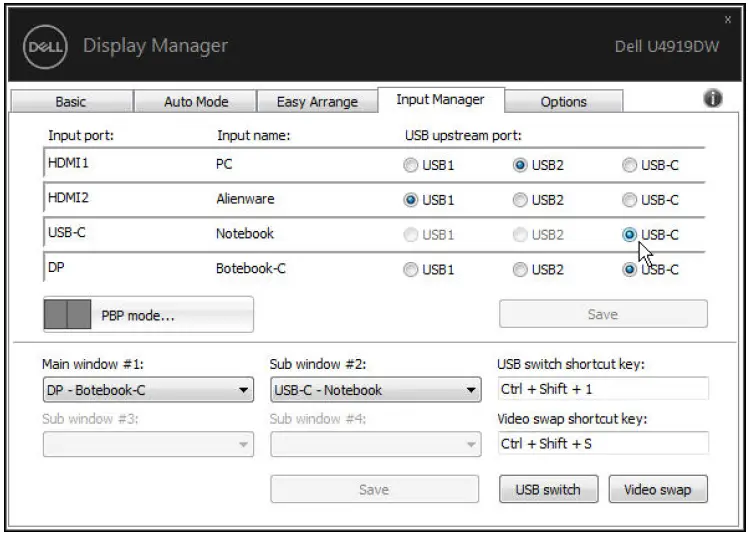This screenshot has height=535, width=750.
Task: Click the Dell U4919DW monitor name
Action: coord(667,46)
